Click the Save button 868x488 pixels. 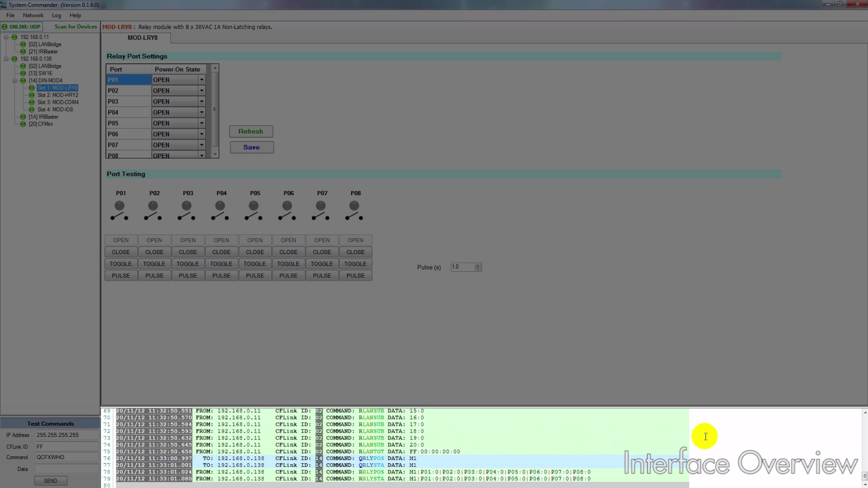(251, 147)
